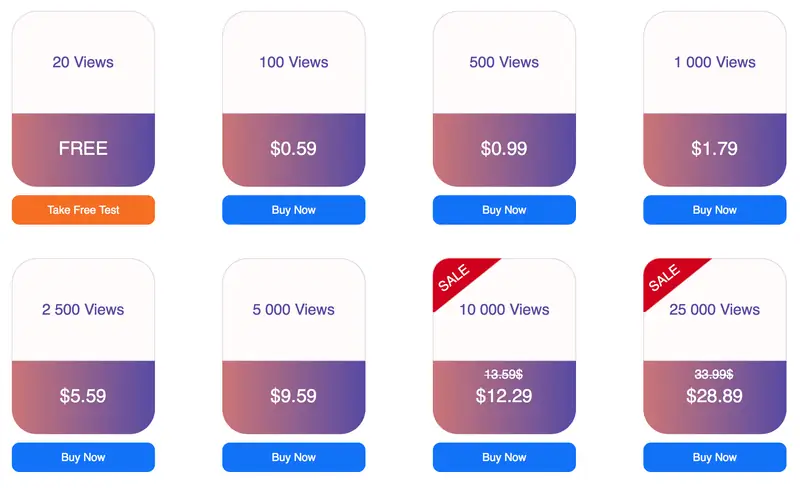Image resolution: width=800 pixels, height=488 pixels.
Task: Click the $1.79 price panel
Action: tap(714, 150)
